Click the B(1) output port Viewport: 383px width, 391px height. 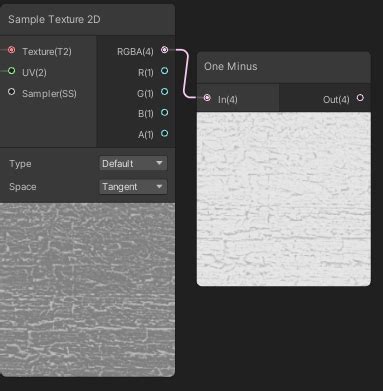click(164, 112)
